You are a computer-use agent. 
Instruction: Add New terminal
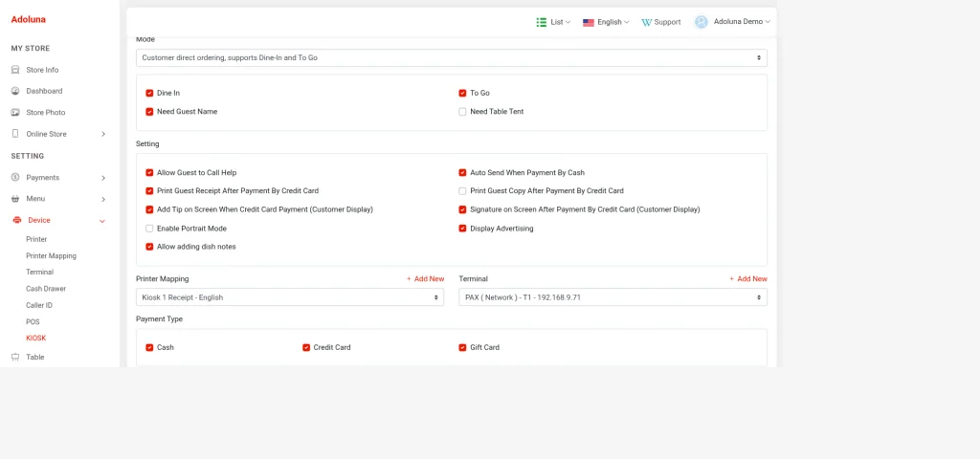pyautogui.click(x=748, y=279)
